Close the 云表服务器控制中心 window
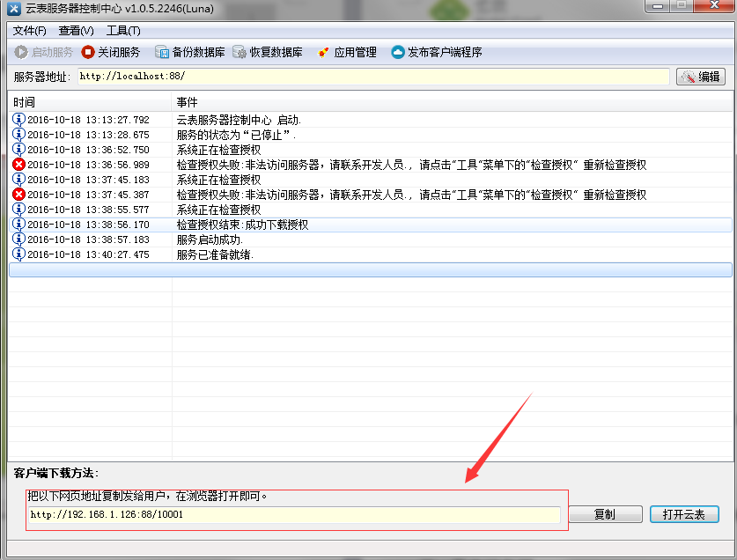The image size is (737, 560). [x=714, y=5]
